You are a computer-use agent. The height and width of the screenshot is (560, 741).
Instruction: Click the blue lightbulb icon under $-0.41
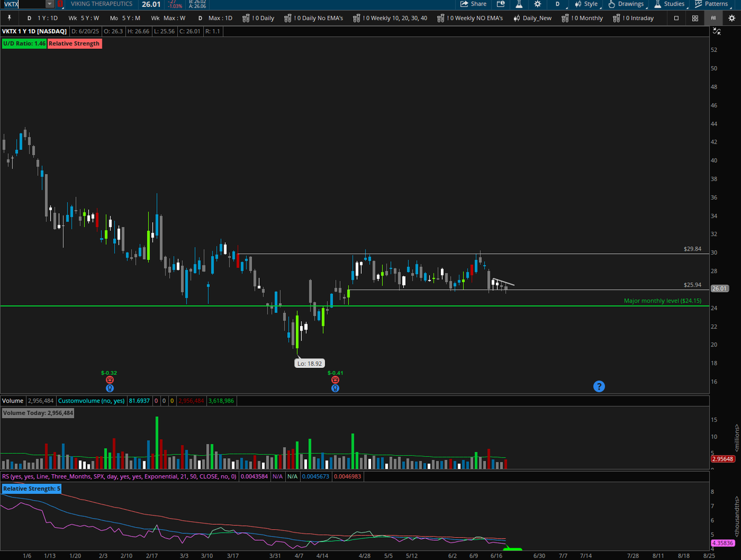(335, 388)
